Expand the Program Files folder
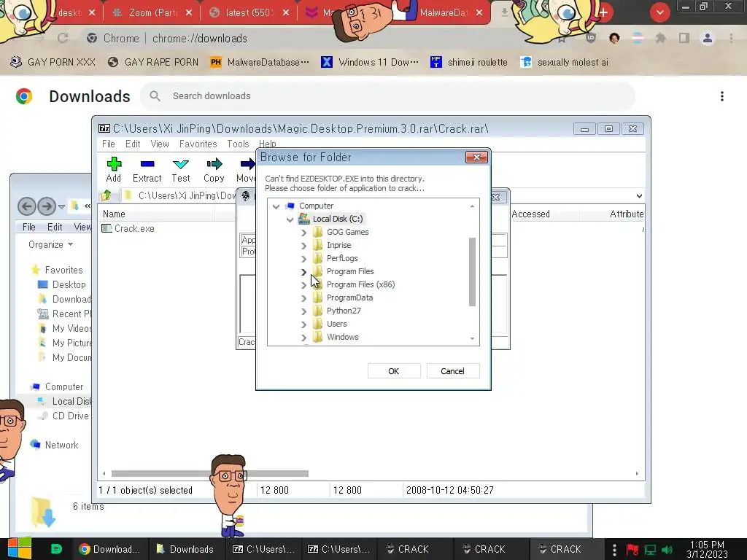 pyautogui.click(x=303, y=272)
